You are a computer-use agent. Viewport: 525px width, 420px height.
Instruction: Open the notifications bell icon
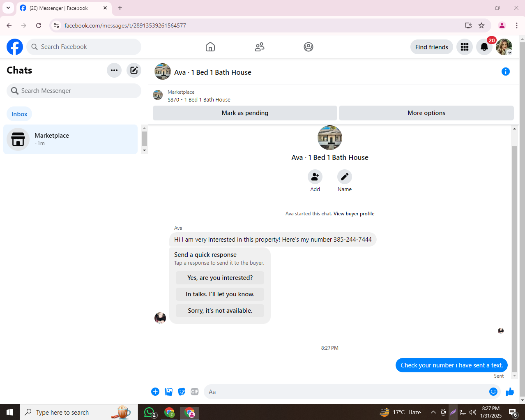click(x=484, y=47)
